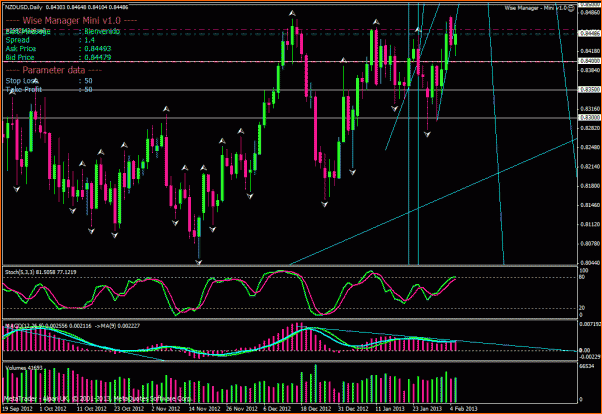602x414 pixels.
Task: Click the 'Bid Price' label
Action: (20, 57)
